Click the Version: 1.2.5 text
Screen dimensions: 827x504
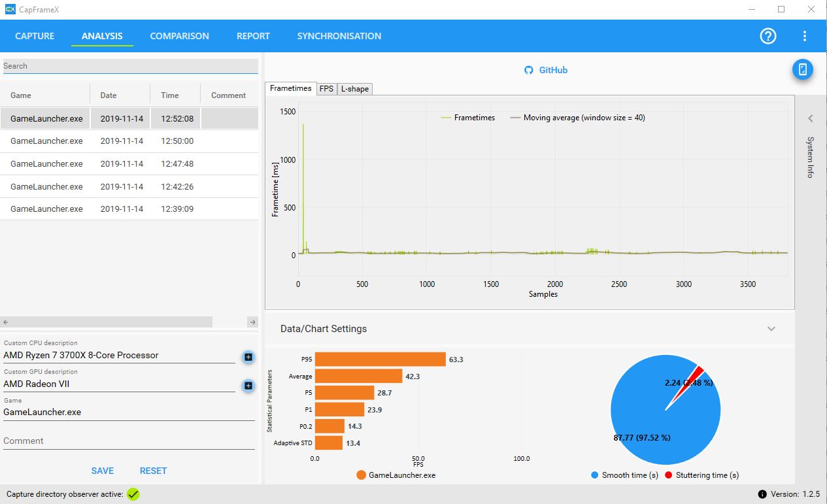(x=794, y=494)
